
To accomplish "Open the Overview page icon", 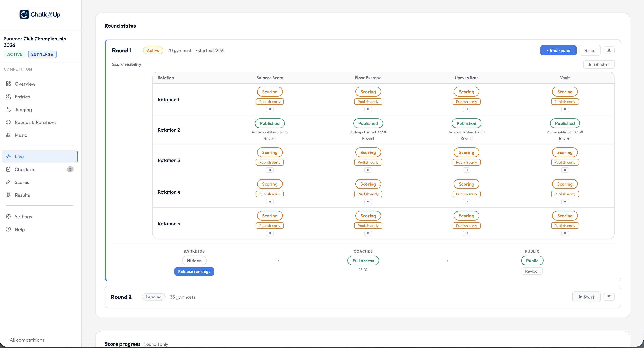I will click(x=8, y=84).
